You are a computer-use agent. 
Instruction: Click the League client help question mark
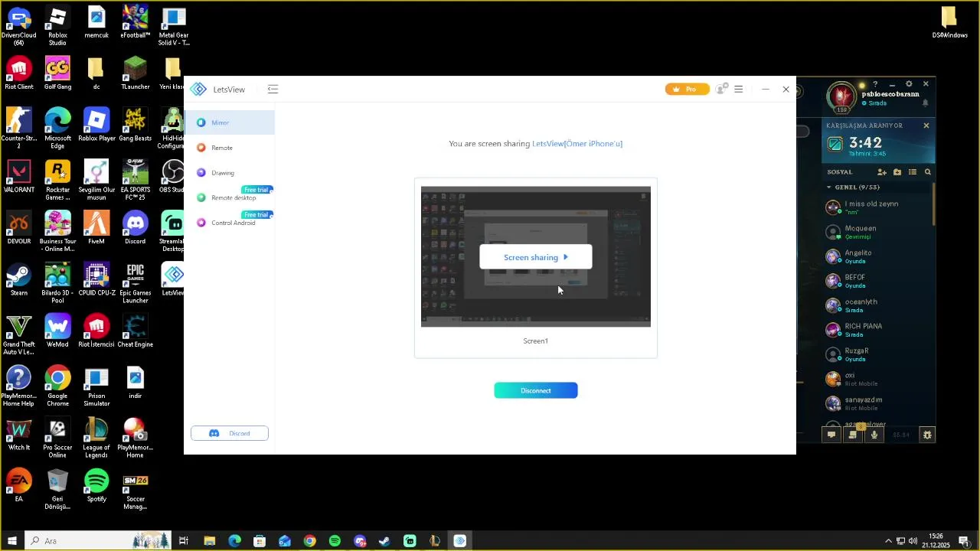pos(874,84)
